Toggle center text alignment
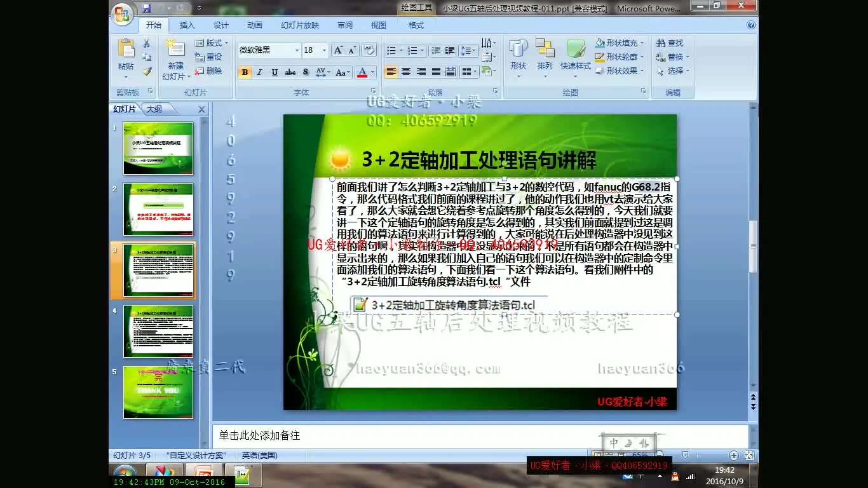The height and width of the screenshot is (488, 868). click(x=406, y=72)
